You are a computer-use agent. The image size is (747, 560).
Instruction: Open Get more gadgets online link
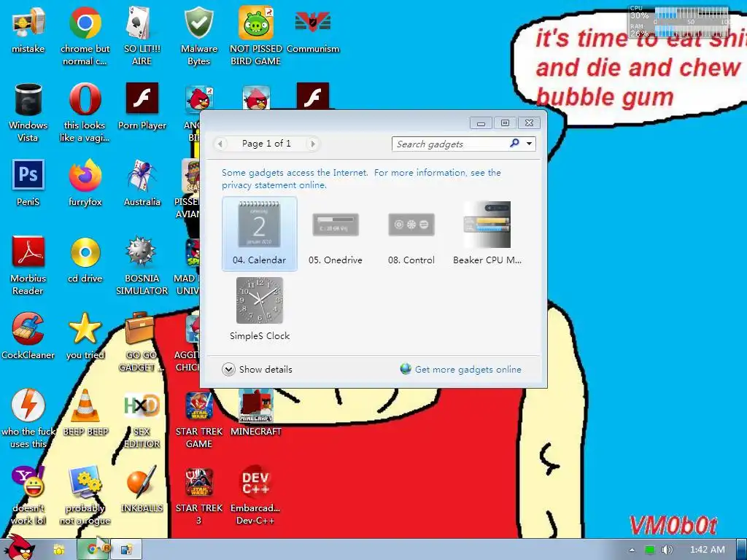(461, 370)
